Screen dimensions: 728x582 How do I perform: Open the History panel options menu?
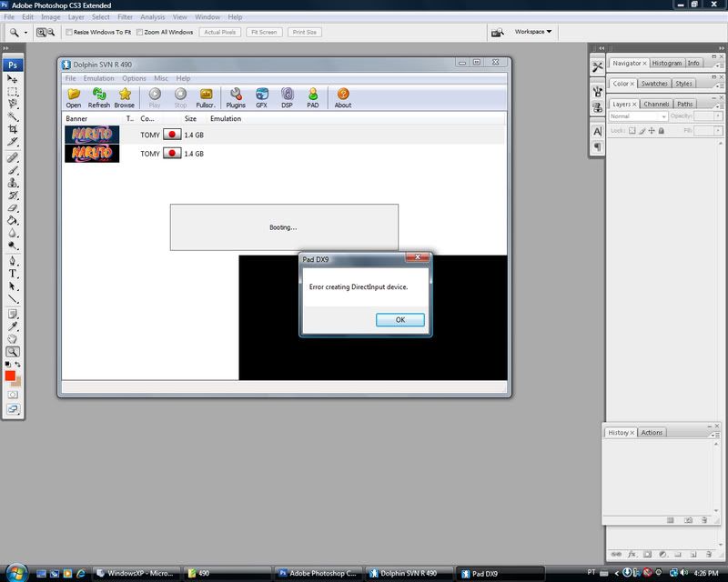[715, 435]
